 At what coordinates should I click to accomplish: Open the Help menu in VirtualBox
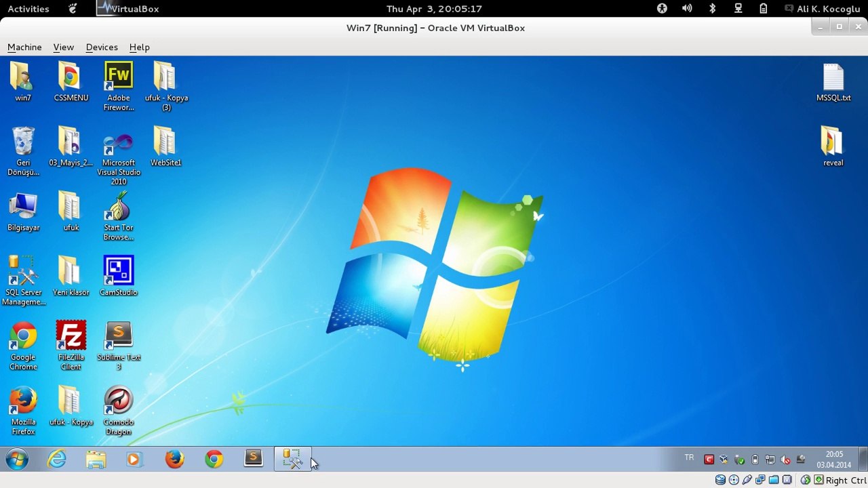pyautogui.click(x=139, y=47)
